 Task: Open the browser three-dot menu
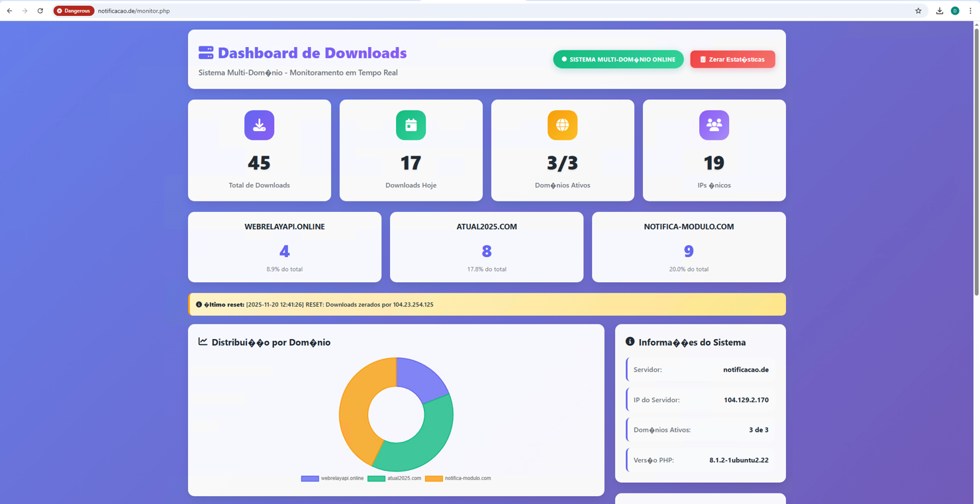tap(970, 11)
